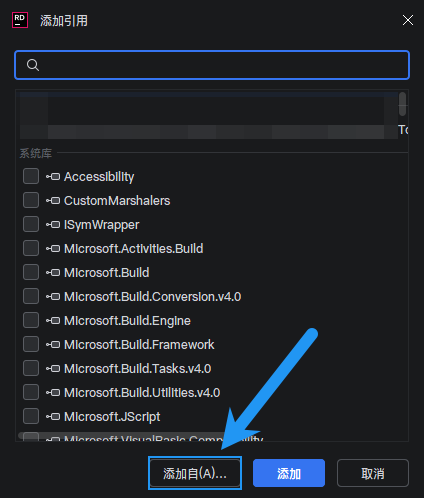Highlight the Microsoft.Build.Framework entry text
This screenshot has width=424, height=498.
tap(139, 345)
